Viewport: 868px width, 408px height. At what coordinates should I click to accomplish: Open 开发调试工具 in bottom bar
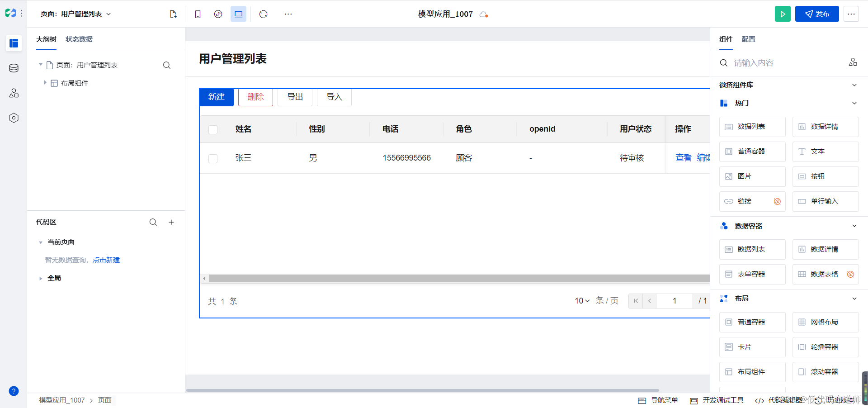click(x=717, y=400)
